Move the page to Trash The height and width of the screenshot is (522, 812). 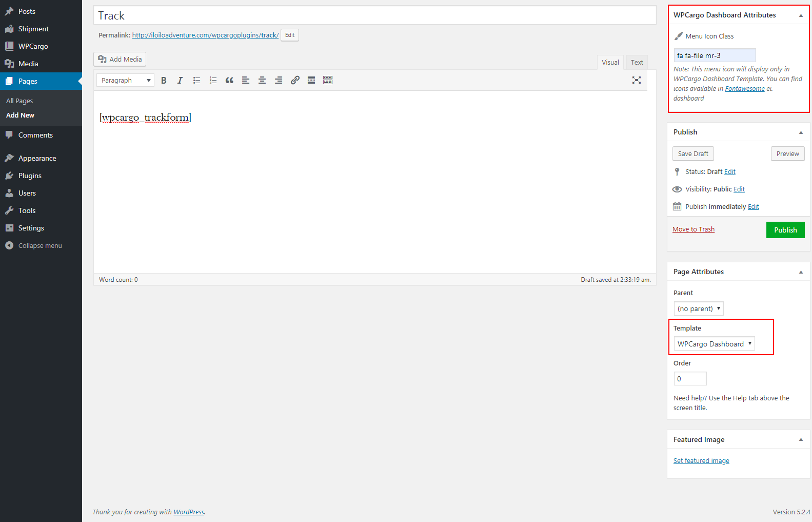coord(694,229)
